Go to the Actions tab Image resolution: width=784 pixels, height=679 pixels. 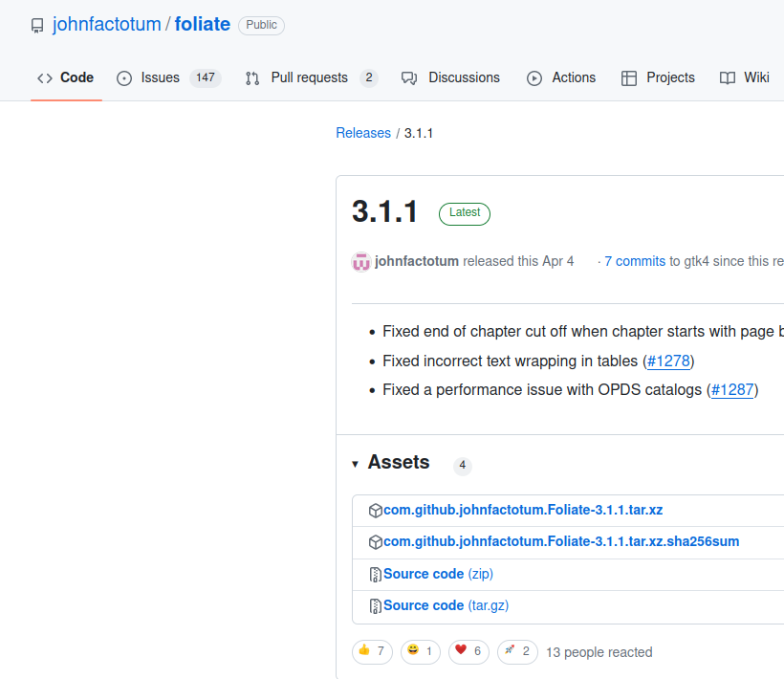tap(561, 78)
